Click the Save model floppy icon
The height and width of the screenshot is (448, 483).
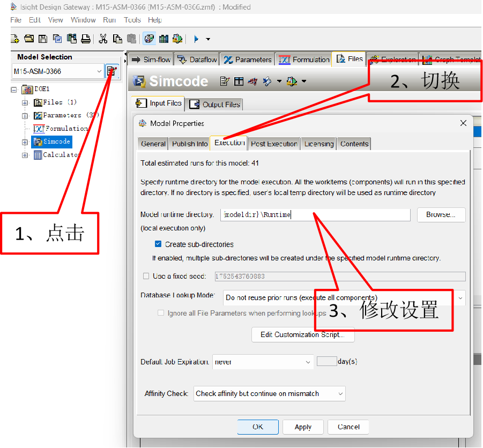click(x=43, y=39)
